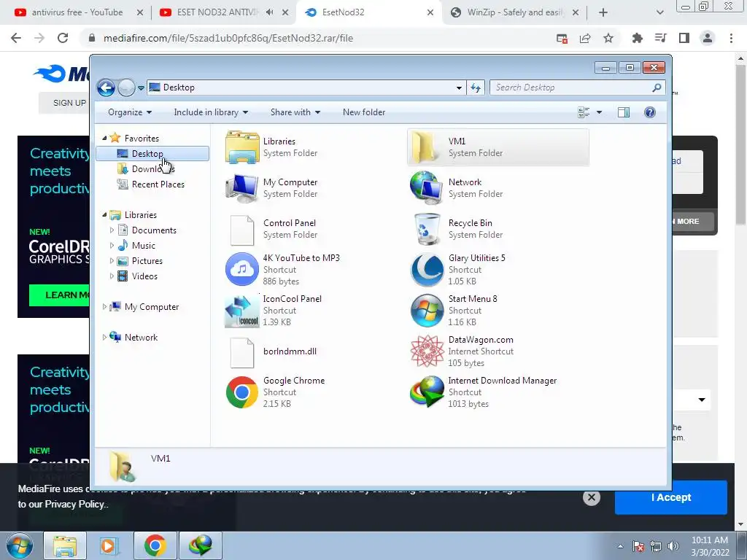Click the Internet Download Manager taskbar icon

[x=200, y=545]
